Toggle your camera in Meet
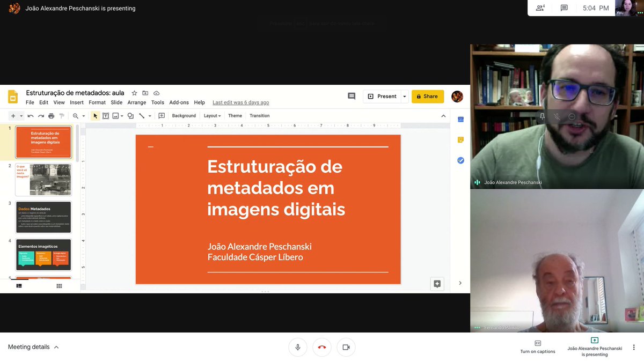The image size is (644, 362). click(346, 347)
